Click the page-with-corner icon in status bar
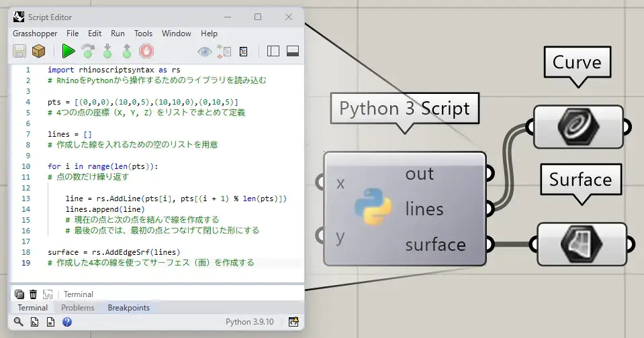 pyautogui.click(x=34, y=322)
